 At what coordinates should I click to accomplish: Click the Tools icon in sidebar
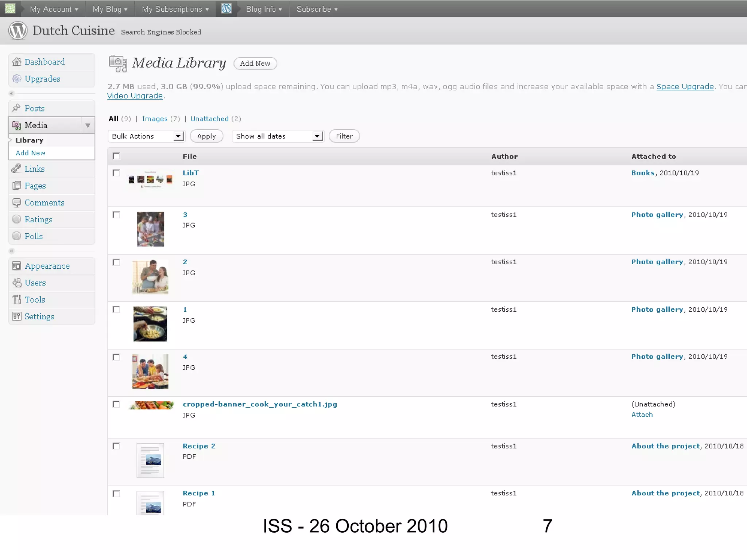pyautogui.click(x=16, y=300)
